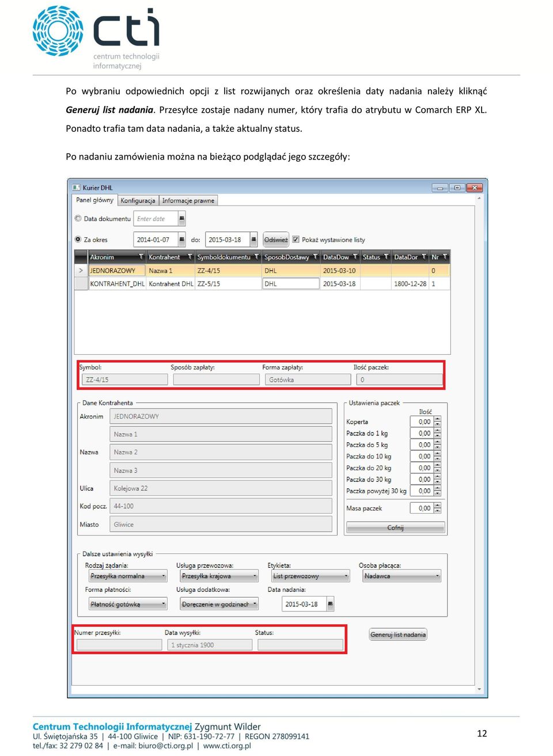The width and height of the screenshot is (553, 756).
Task: Click window scrollbar up arrow
Action: (x=479, y=198)
